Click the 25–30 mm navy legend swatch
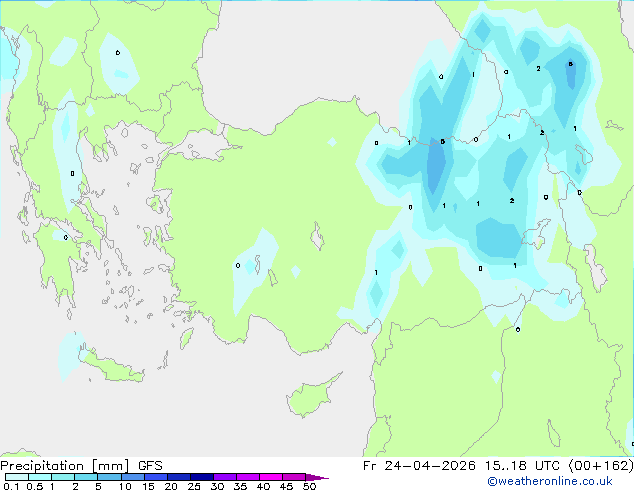Screen dimensions: 634x490 [202, 477]
